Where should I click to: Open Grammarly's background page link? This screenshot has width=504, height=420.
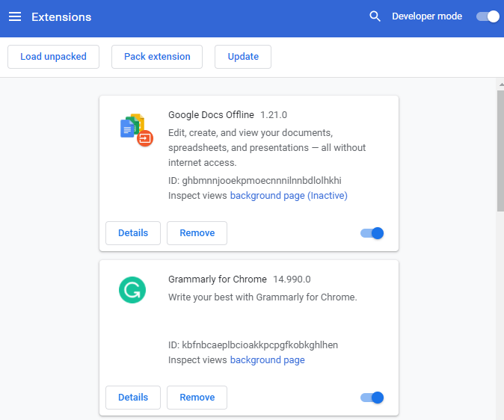(268, 360)
